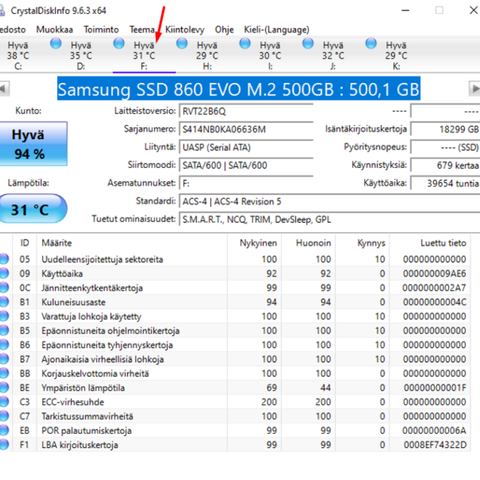Click status orb for Käyttöaika attribute 09
The image size is (480, 480).
click(4, 273)
